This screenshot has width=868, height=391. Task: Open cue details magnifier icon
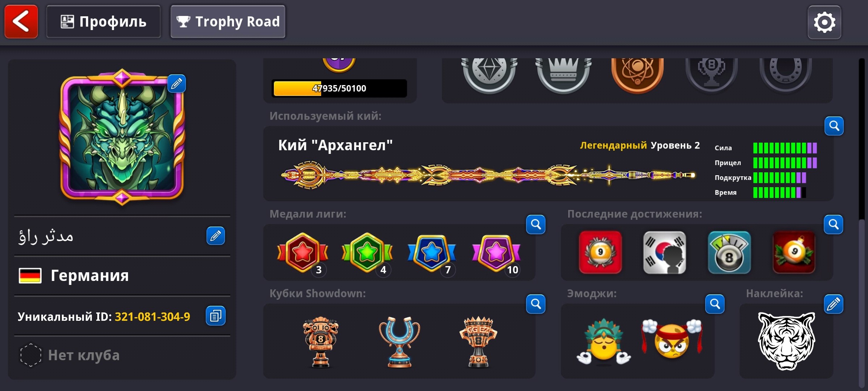[x=834, y=126]
